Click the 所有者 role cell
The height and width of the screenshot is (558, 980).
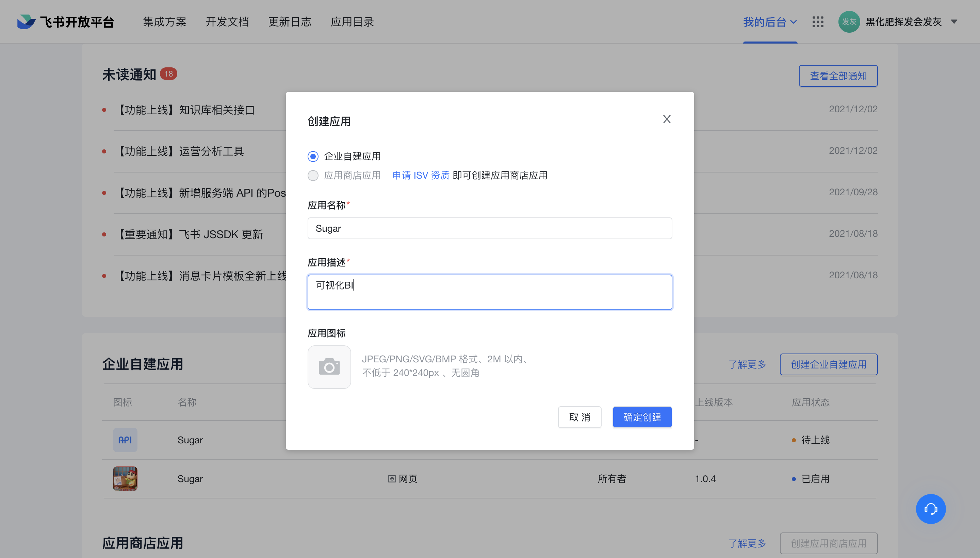point(612,479)
